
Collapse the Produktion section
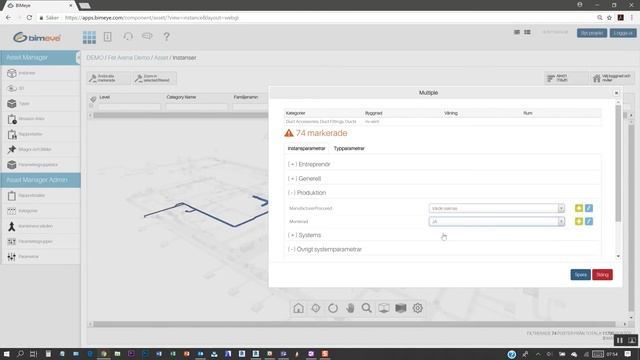307,193
